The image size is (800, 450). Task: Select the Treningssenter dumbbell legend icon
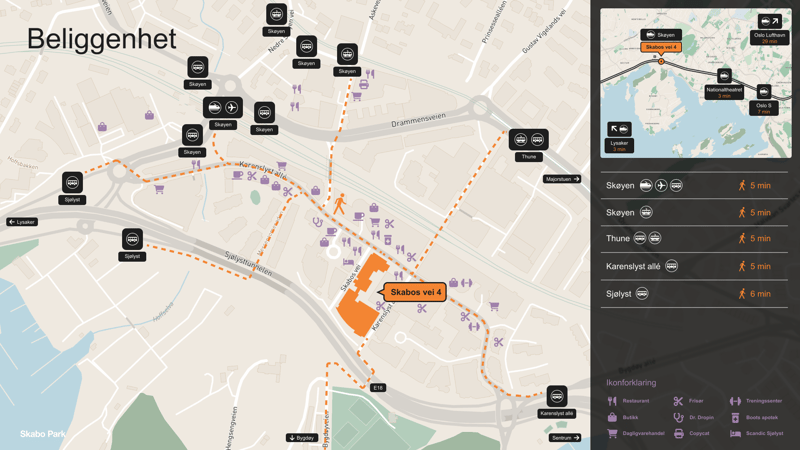tap(735, 401)
